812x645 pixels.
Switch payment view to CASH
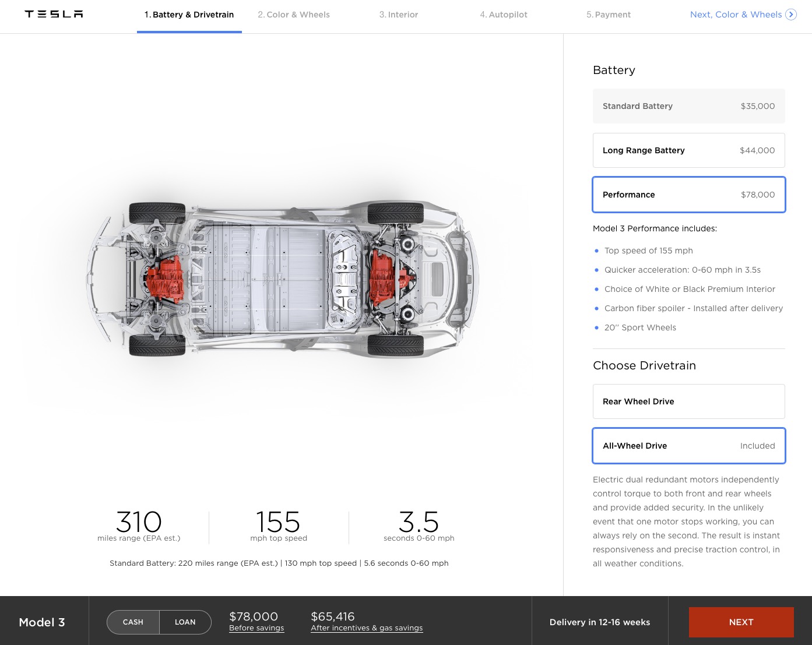coord(133,622)
